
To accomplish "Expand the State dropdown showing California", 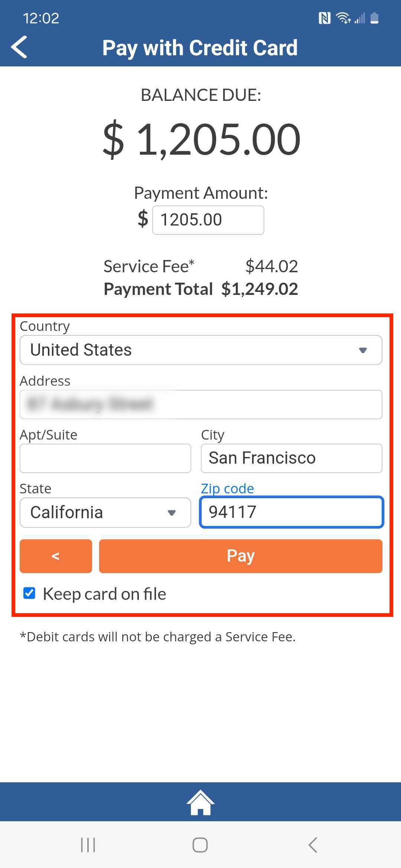I will (105, 513).
